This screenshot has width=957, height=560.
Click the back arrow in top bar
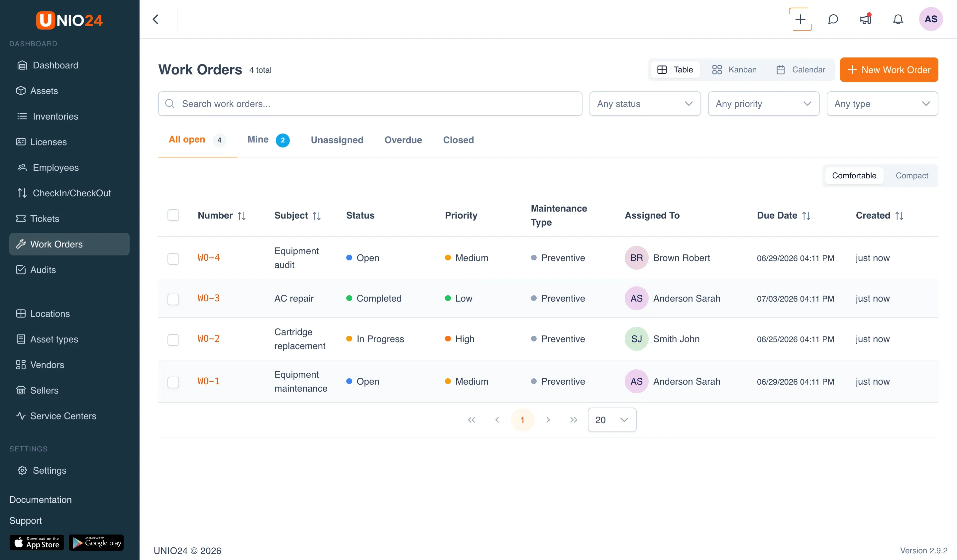click(x=155, y=19)
